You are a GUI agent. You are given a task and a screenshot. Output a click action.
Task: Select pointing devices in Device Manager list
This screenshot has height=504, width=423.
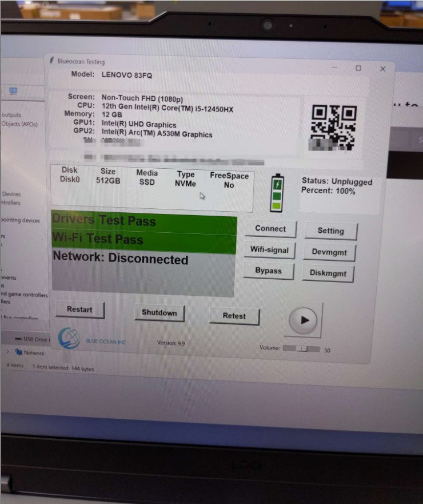pyautogui.click(x=20, y=220)
